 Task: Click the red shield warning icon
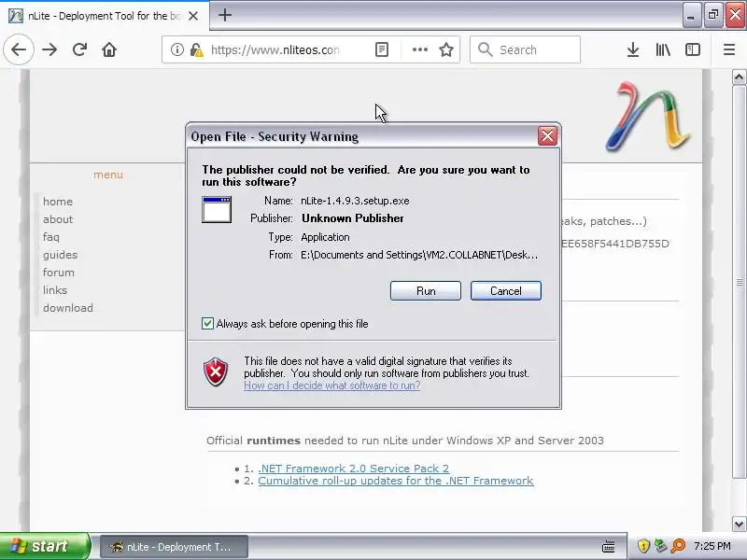pyautogui.click(x=216, y=371)
